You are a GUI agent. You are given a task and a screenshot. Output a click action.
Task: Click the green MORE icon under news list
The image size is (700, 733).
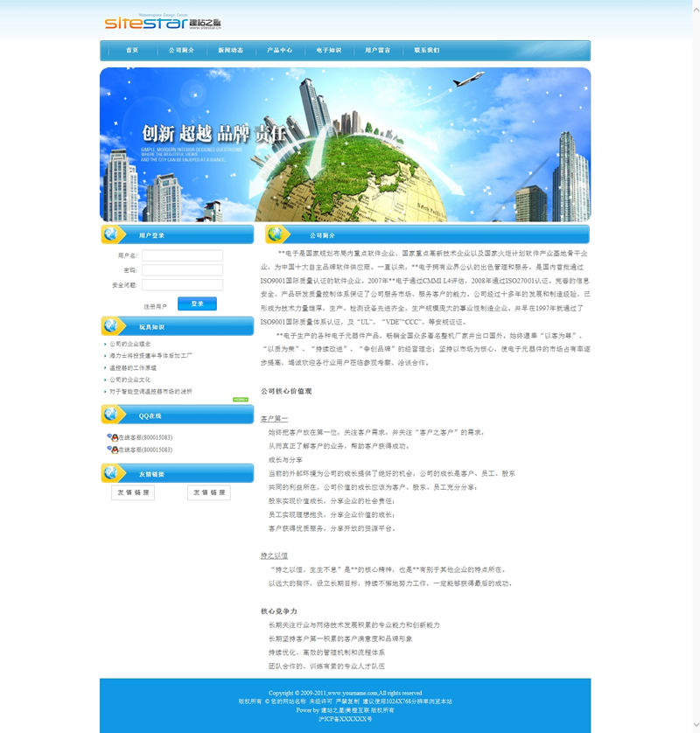point(241,400)
